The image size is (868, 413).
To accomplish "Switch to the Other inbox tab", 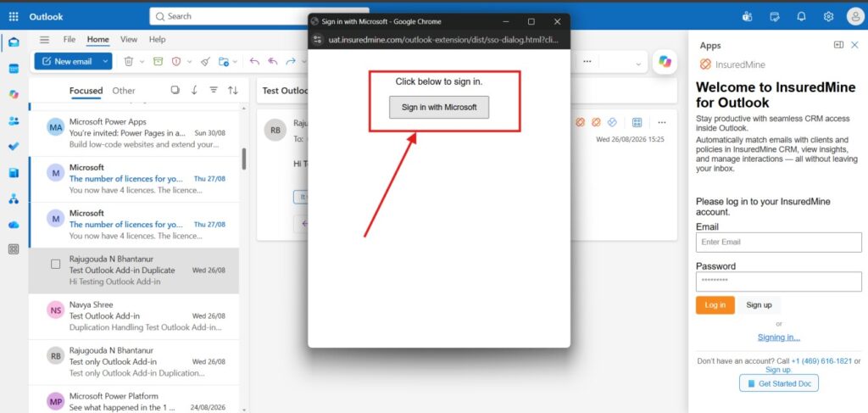I will click(124, 90).
